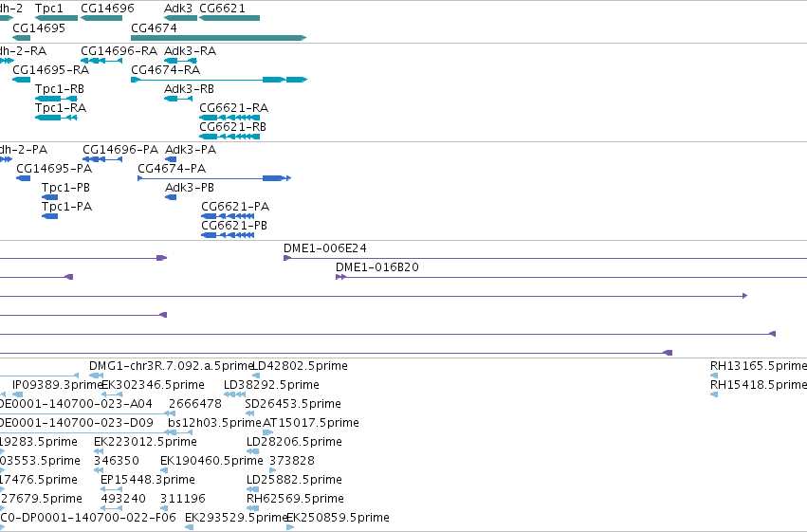The width and height of the screenshot is (807, 532).
Task: Click EST IP09389.3prime
Action: (58, 385)
